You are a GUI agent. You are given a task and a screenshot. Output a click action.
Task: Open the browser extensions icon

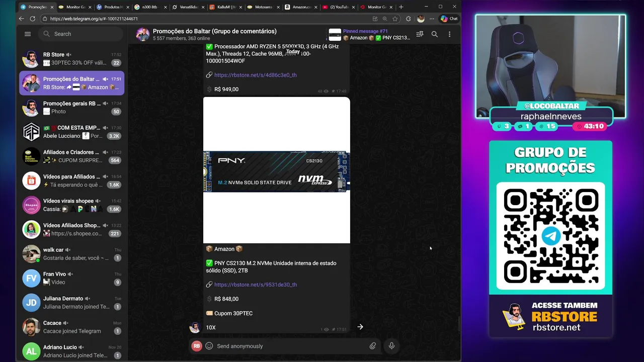tap(409, 19)
